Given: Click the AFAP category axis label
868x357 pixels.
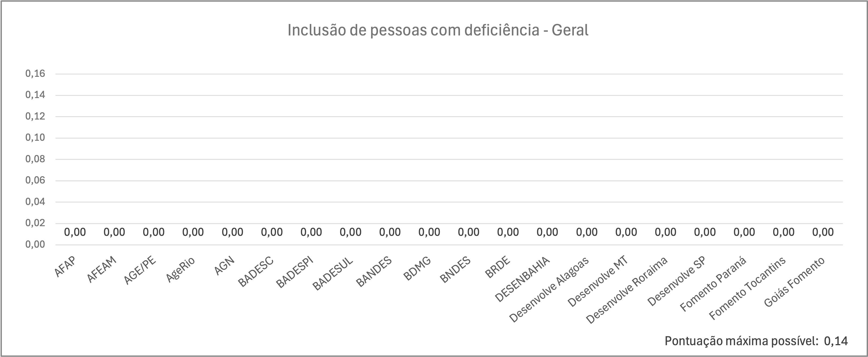Looking at the screenshot, I should click(x=65, y=266).
